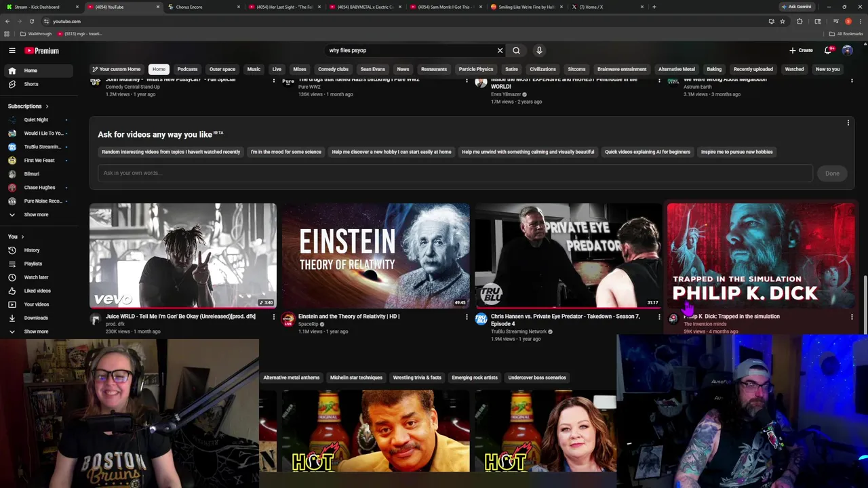Open a new browser tab with plus

pos(654,7)
